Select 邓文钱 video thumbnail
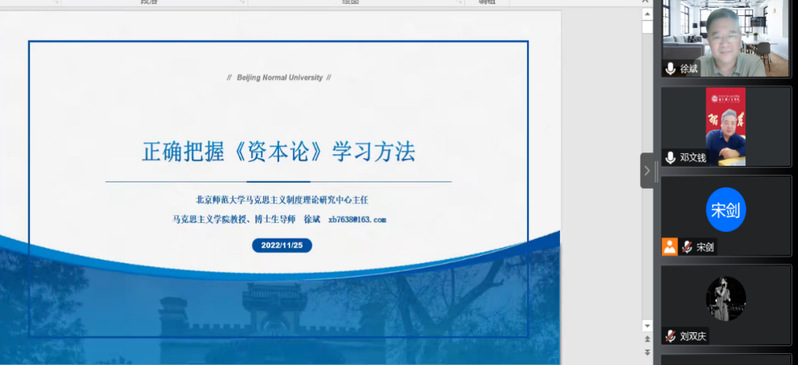Image resolution: width=798 pixels, height=365 pixels. click(726, 126)
